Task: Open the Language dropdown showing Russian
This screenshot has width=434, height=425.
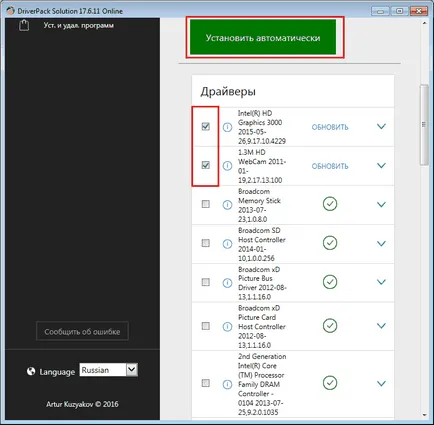Action: pos(109,370)
